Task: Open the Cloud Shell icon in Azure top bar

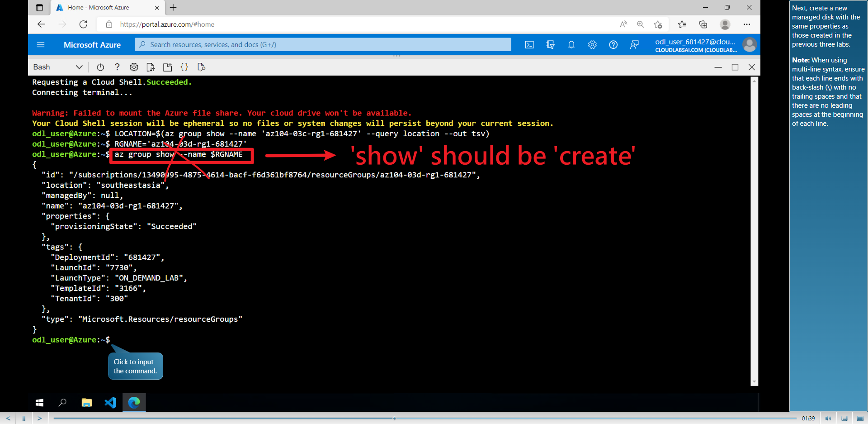Action: [529, 44]
